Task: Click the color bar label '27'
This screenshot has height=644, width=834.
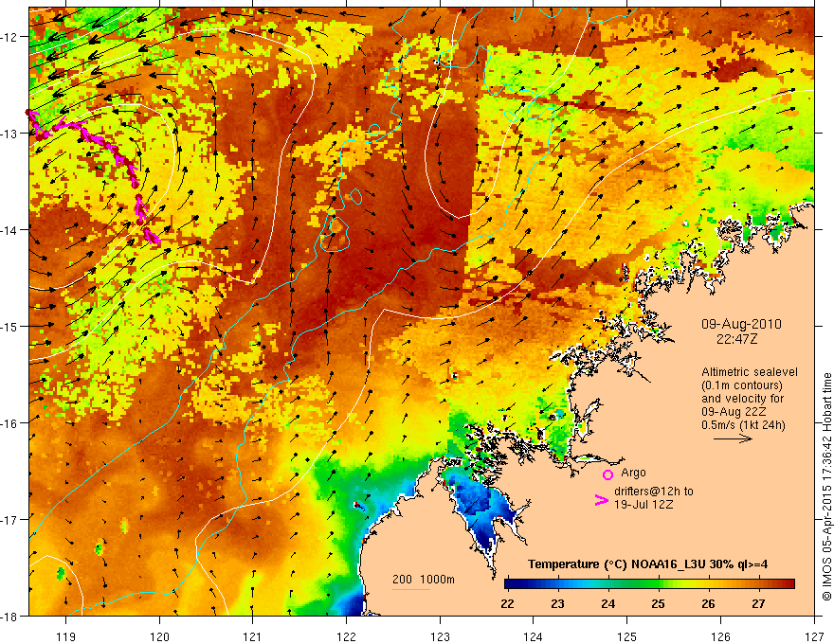Action: pos(758,603)
